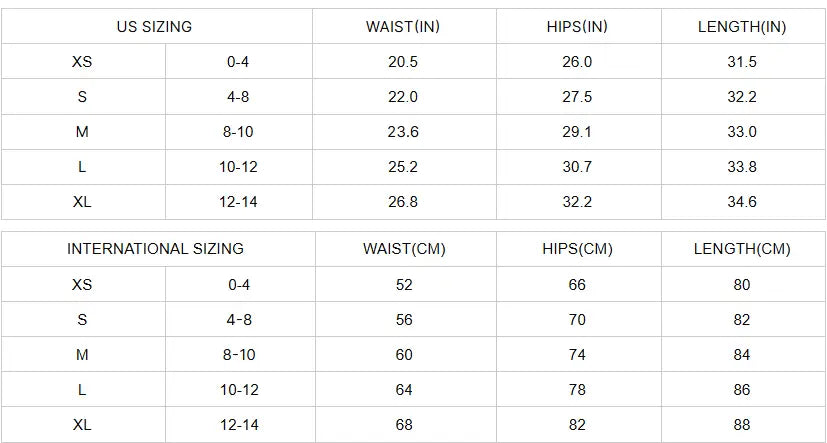
Task: Select the 34.6 length value for XL
Action: [x=742, y=202]
